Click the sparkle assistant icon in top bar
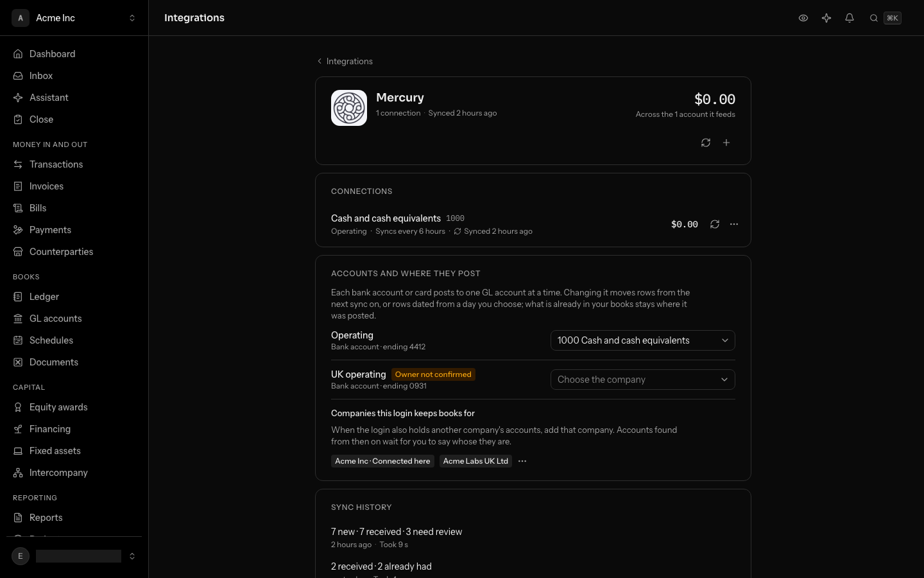The height and width of the screenshot is (578, 924). coord(826,18)
